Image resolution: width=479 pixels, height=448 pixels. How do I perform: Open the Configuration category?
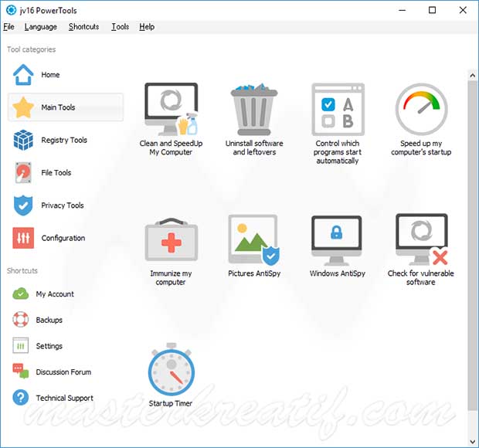63,238
